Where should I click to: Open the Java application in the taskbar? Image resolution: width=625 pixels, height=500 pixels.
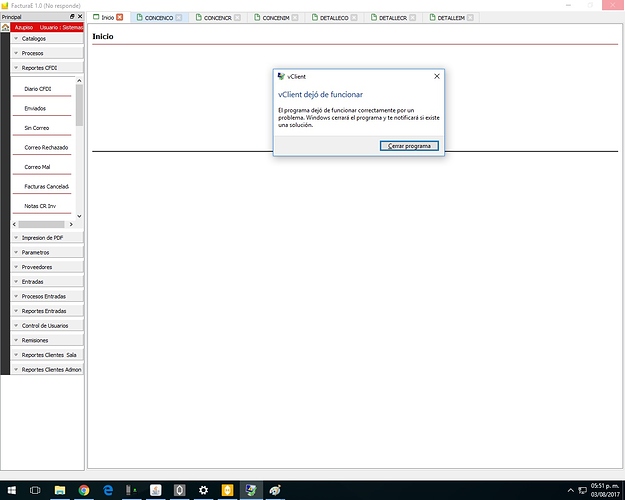(x=155, y=490)
